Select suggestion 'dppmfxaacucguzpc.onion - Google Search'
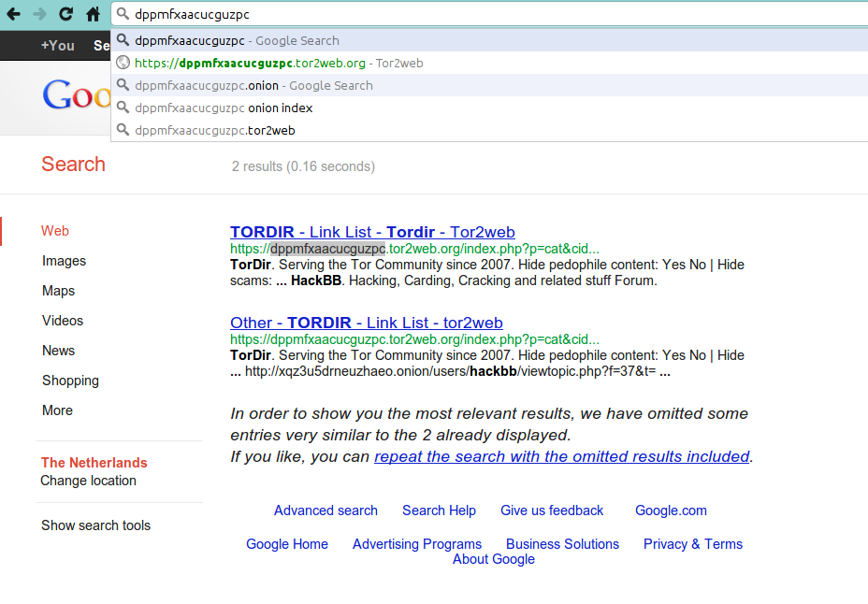Image resolution: width=868 pixels, height=604 pixels. point(489,86)
